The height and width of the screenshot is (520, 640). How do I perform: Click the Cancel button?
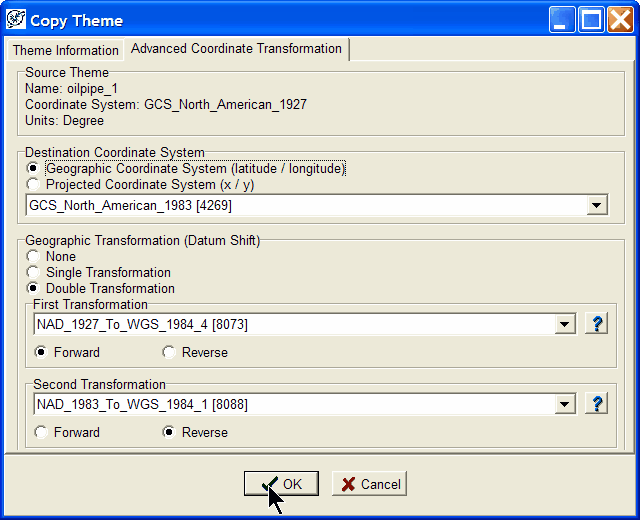pyautogui.click(x=369, y=484)
